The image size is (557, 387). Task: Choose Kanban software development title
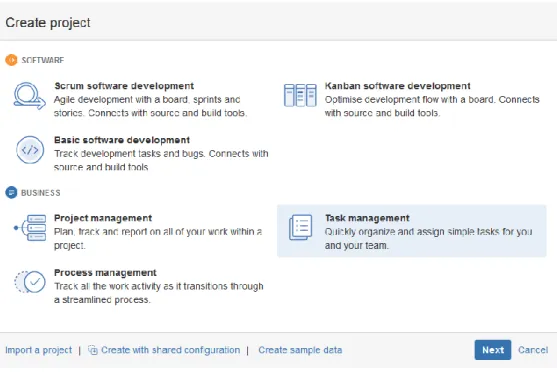click(x=398, y=86)
